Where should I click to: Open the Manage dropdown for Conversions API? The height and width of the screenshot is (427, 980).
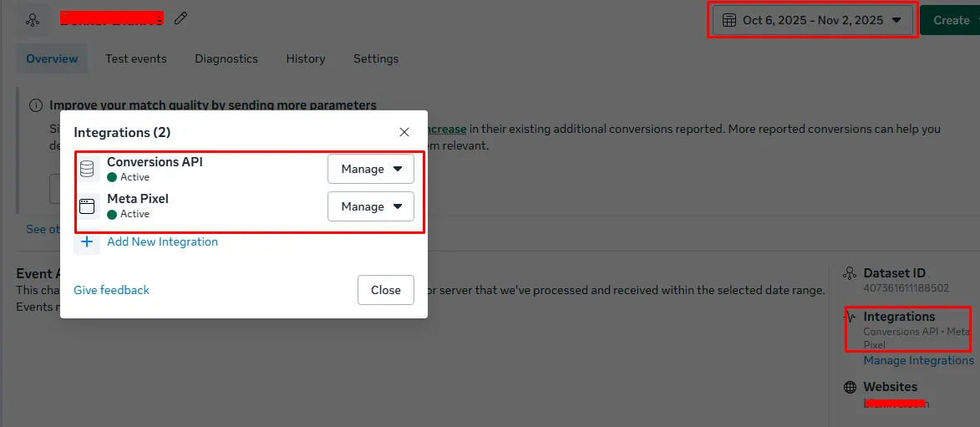(x=371, y=169)
